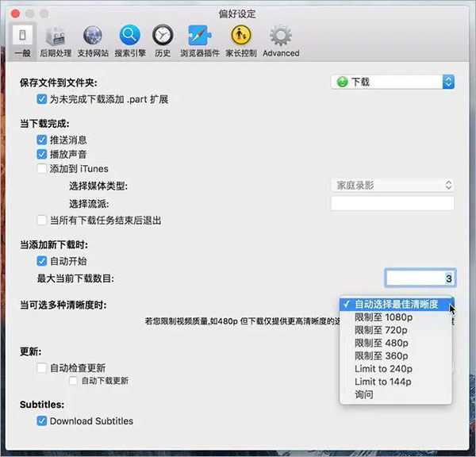Enable the 添加到 iTunes checkbox
The width and height of the screenshot is (476, 457).
coord(42,168)
